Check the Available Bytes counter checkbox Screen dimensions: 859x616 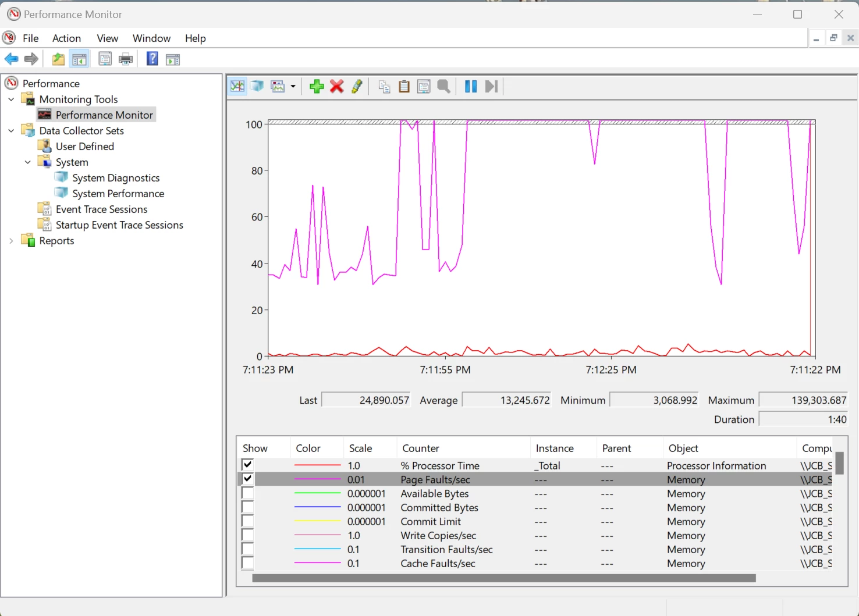click(247, 493)
